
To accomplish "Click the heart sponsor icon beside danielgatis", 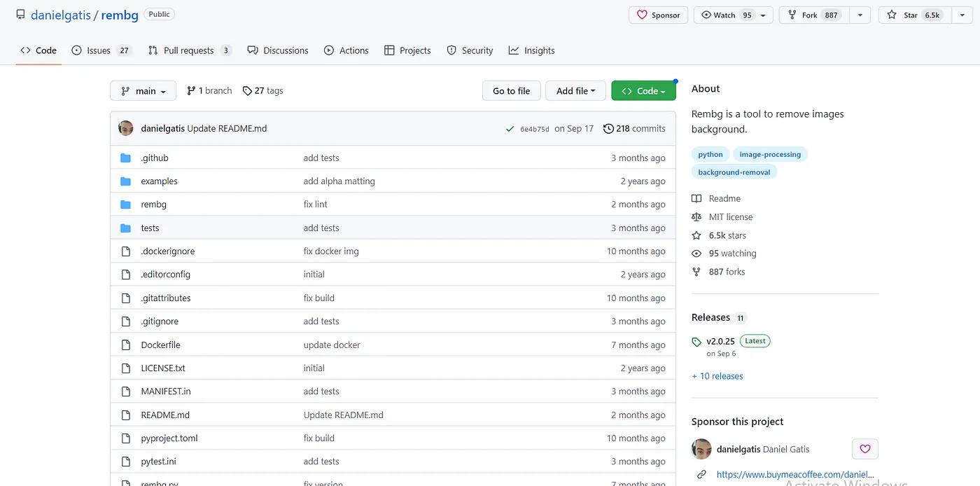I will click(x=864, y=449).
